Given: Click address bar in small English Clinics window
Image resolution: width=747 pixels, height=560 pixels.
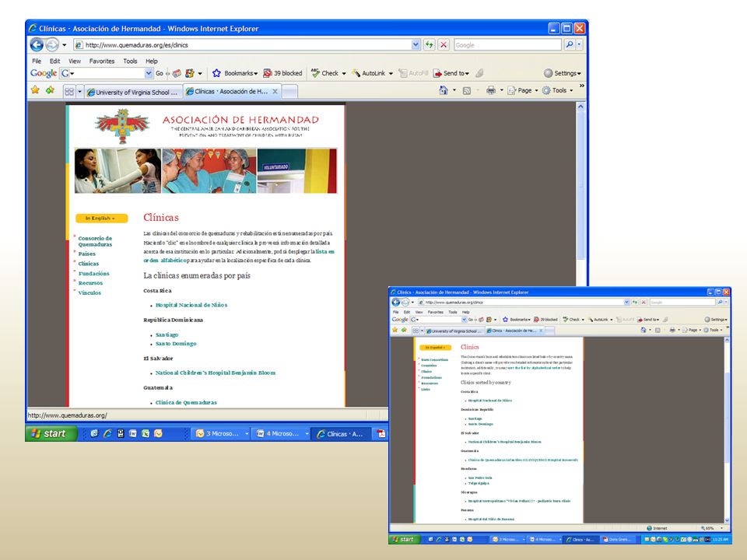Looking at the screenshot, I should [523, 302].
